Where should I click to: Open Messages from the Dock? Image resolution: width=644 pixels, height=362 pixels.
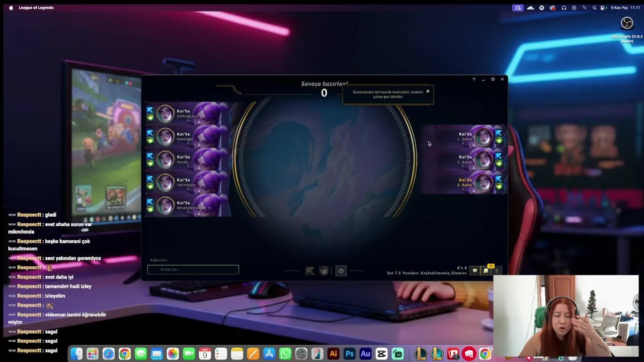tap(140, 354)
